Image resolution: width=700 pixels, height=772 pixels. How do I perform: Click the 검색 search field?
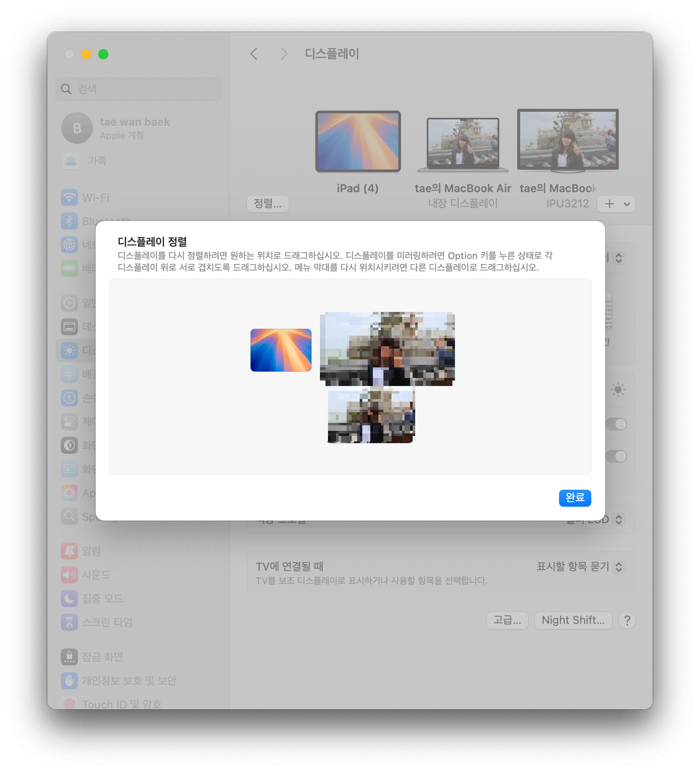pos(138,89)
